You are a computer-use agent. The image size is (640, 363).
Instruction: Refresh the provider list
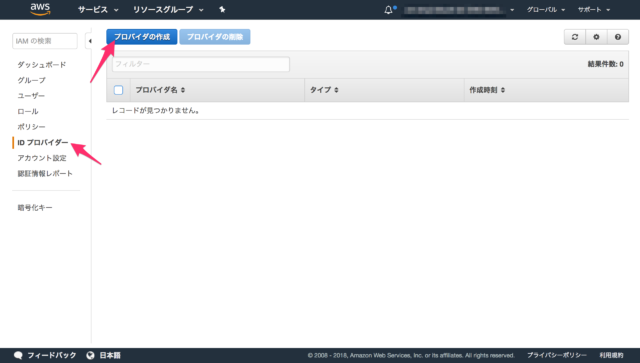click(x=575, y=37)
